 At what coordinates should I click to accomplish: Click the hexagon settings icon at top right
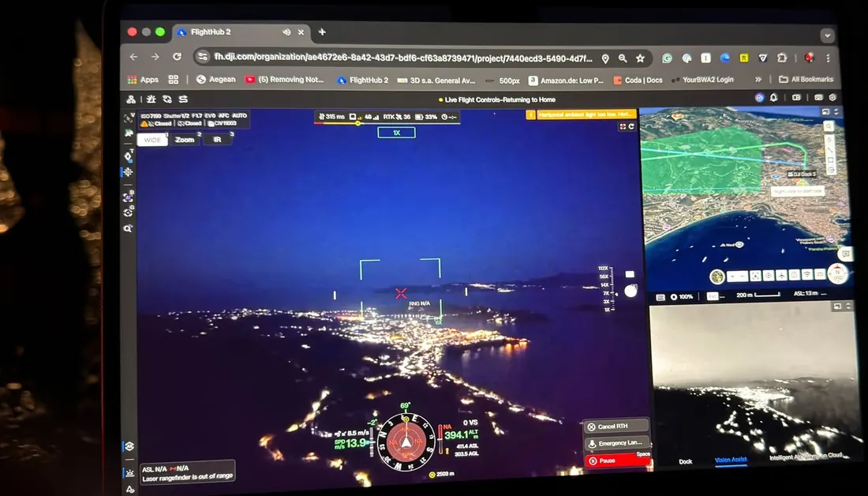click(832, 97)
